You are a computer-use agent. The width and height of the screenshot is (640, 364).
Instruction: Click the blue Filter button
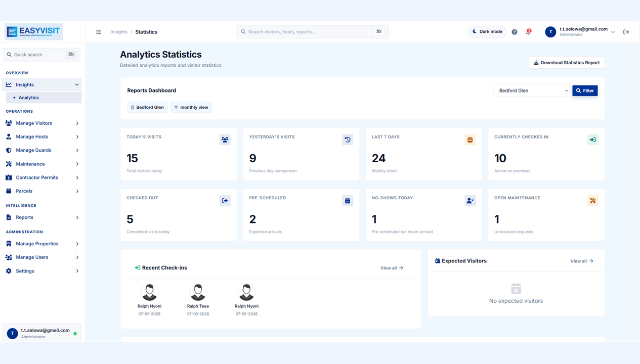(x=585, y=90)
